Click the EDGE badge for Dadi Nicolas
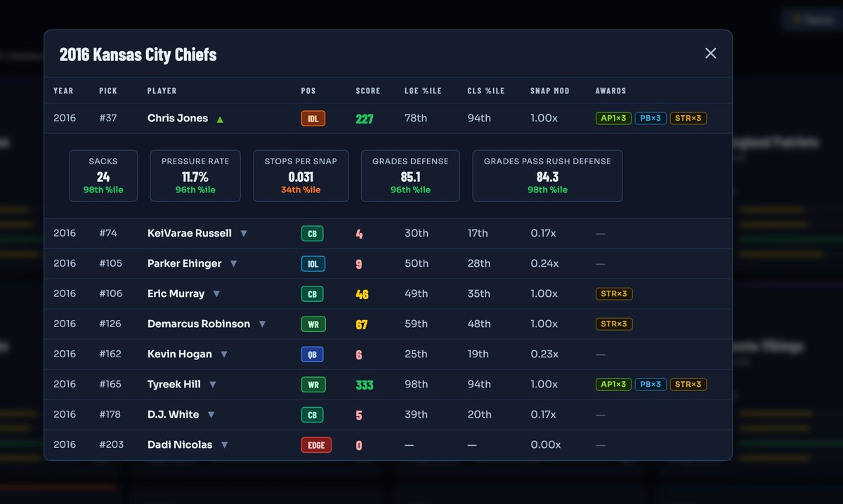The image size is (843, 504). click(316, 445)
